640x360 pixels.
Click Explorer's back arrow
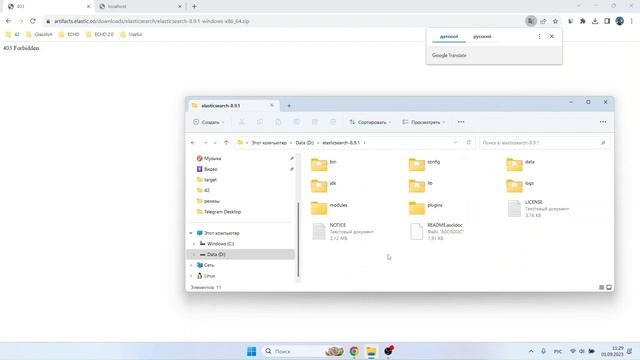coord(193,143)
